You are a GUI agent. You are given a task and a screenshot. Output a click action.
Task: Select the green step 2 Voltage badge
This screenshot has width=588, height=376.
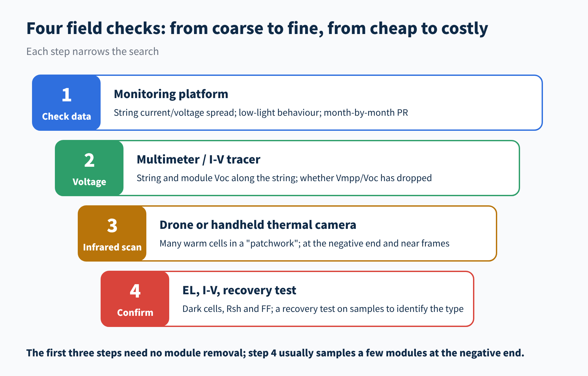click(89, 168)
